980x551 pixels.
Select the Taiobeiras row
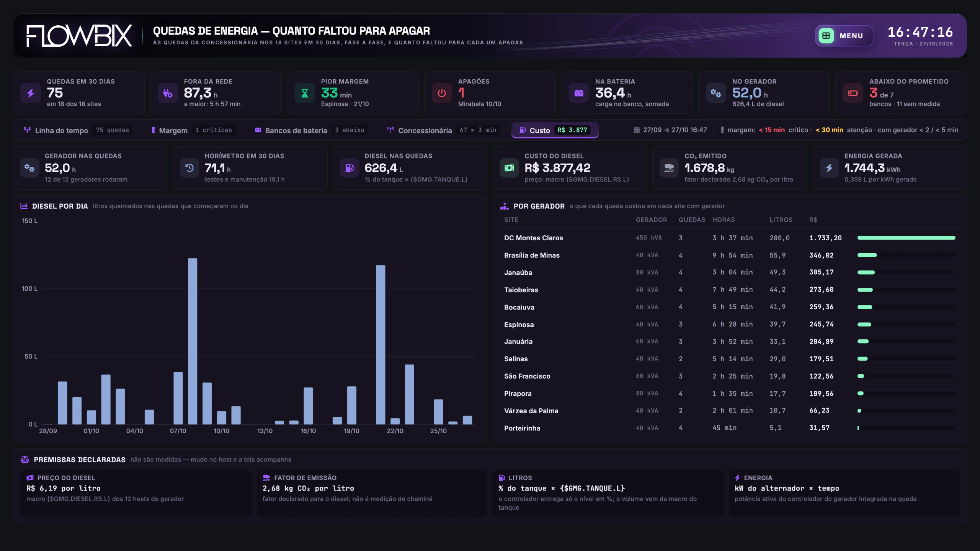point(730,290)
